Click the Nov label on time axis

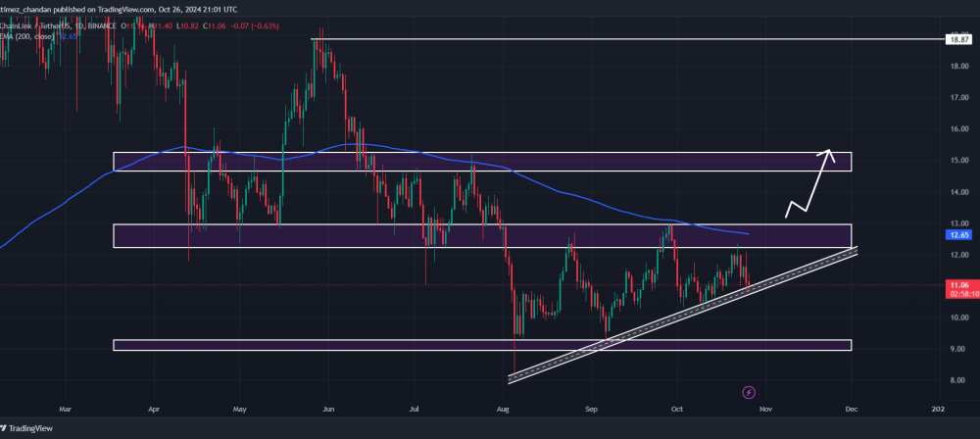point(761,409)
